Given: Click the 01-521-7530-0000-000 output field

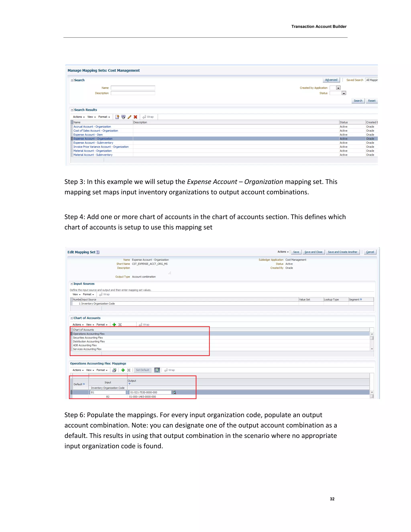Looking at the screenshot, I should [x=150, y=392].
